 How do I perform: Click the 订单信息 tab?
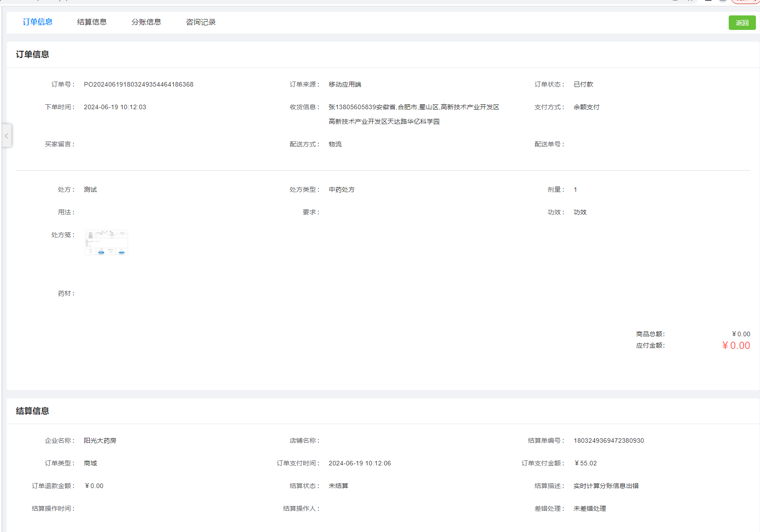pos(38,22)
